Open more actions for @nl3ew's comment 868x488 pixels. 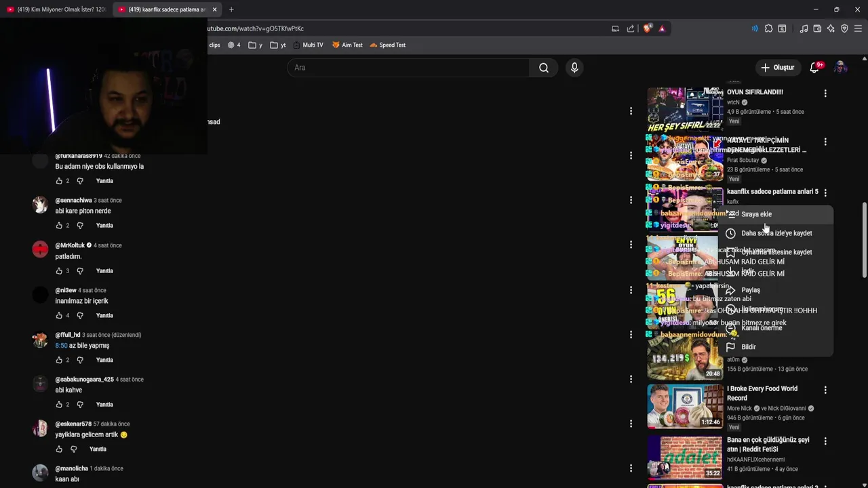631,289
